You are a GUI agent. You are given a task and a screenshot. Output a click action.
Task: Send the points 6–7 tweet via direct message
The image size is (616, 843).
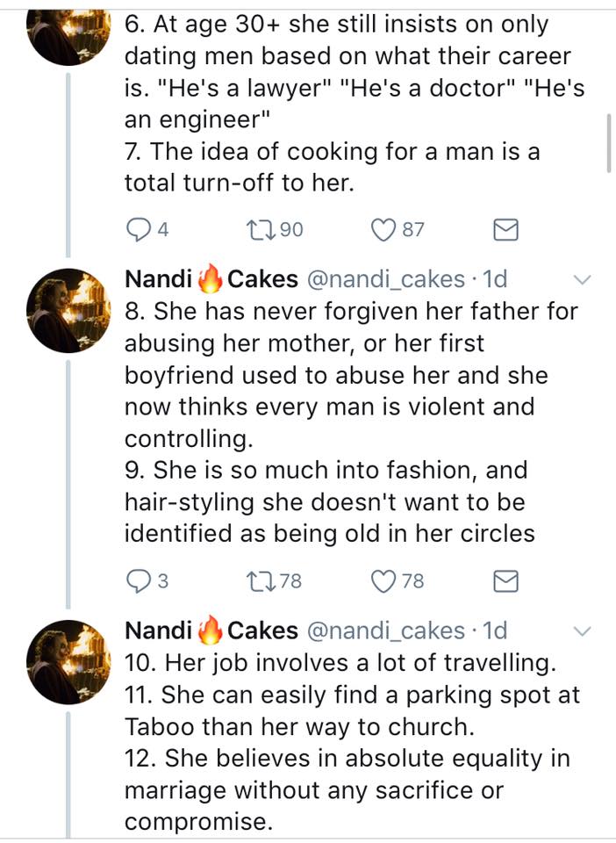pyautogui.click(x=505, y=229)
